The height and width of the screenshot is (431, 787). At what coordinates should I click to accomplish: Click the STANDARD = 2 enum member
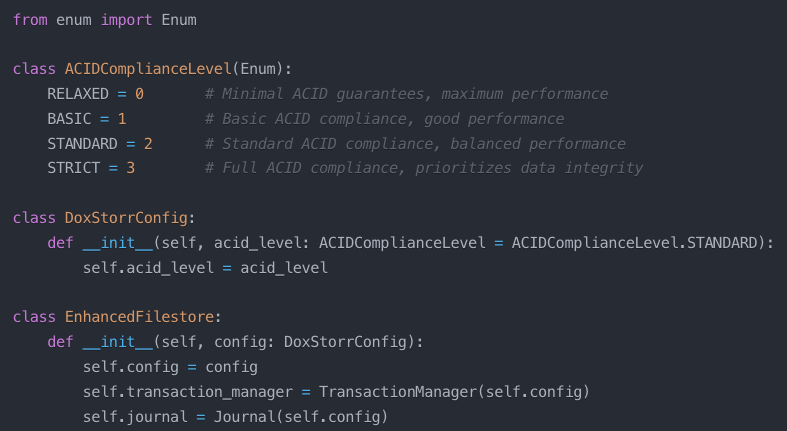click(100, 144)
